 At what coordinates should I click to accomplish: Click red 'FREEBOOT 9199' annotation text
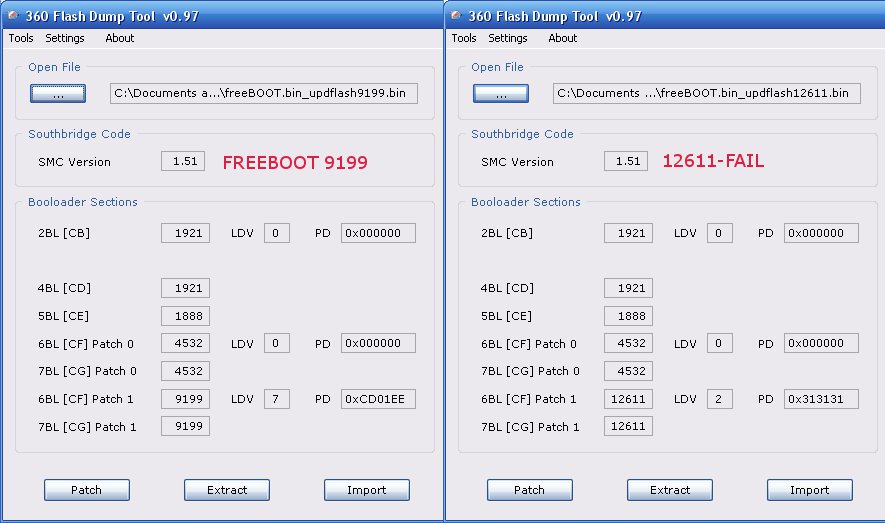[x=295, y=162]
